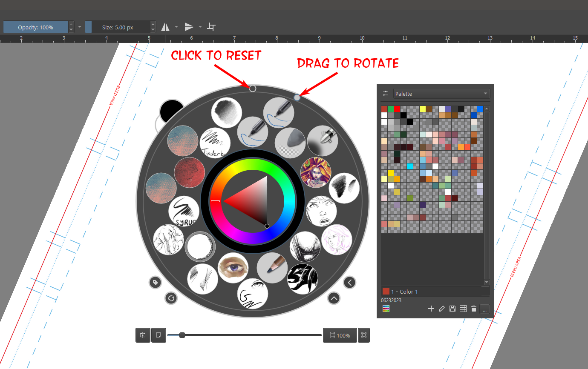The height and width of the screenshot is (369, 588).
Task: Select the colored pencil brush preset
Action: pos(272,268)
